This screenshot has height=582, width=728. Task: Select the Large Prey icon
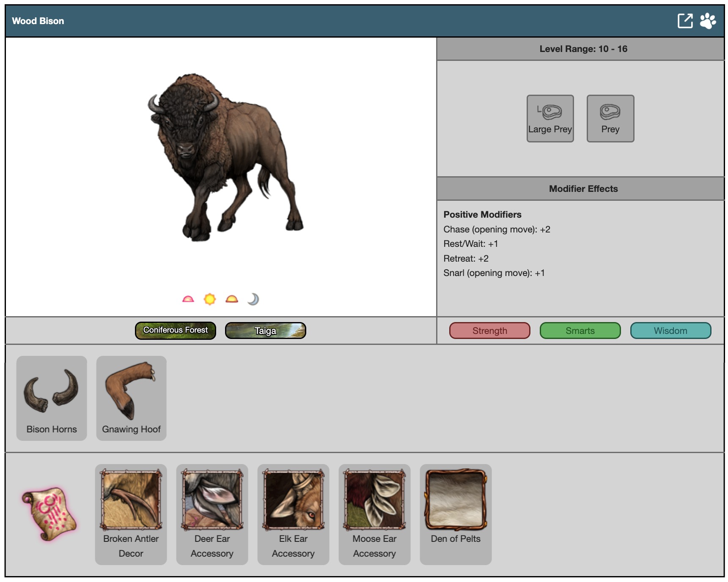(x=550, y=118)
